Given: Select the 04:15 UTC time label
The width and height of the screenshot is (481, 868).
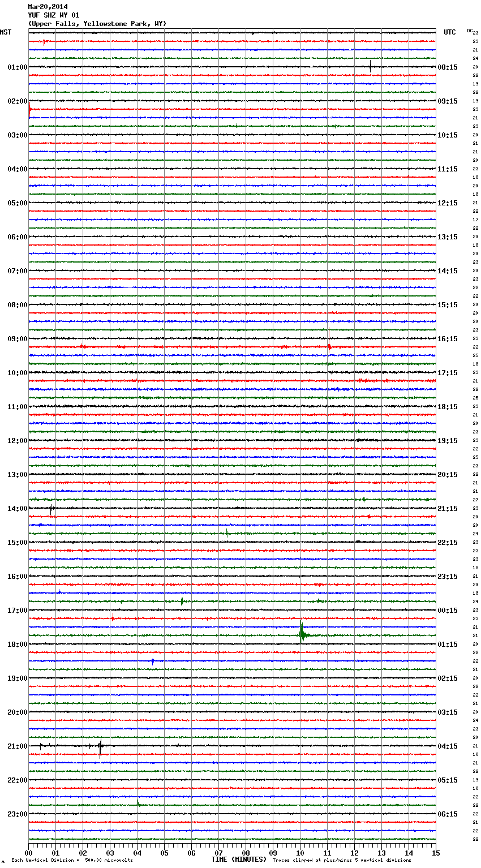Looking at the screenshot, I should [448, 746].
